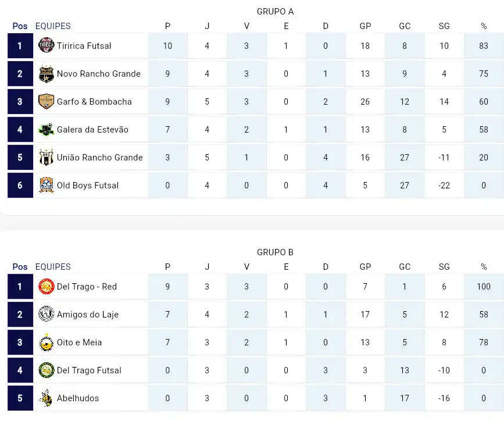Click the Old Boys Futsal logo
504x421 pixels.
tap(46, 185)
